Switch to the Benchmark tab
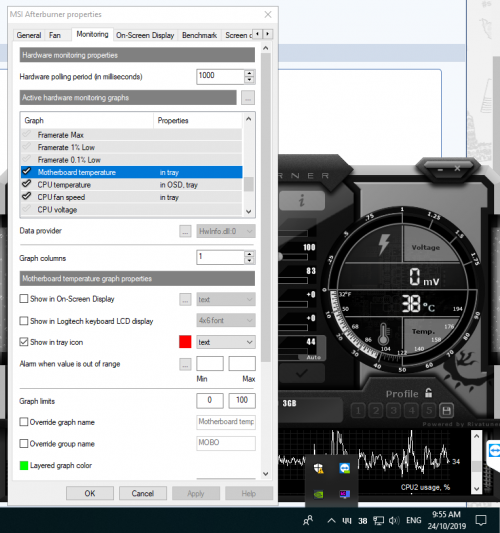 point(199,35)
